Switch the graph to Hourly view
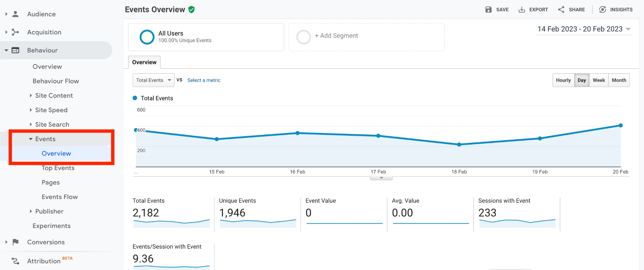 coord(563,80)
